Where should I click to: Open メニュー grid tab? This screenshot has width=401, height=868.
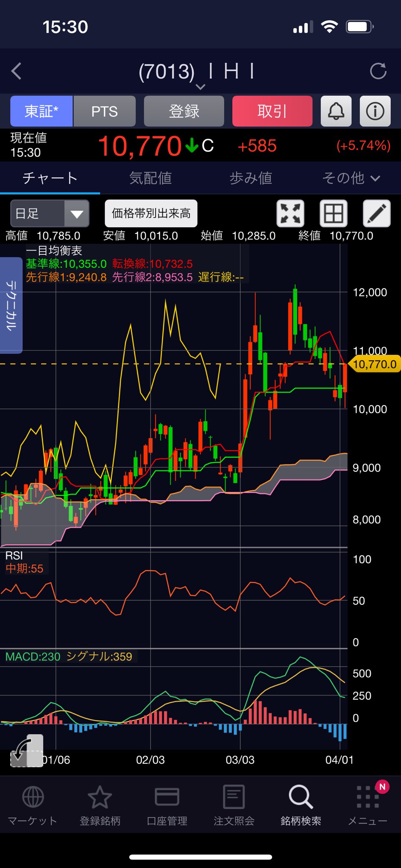(x=368, y=805)
